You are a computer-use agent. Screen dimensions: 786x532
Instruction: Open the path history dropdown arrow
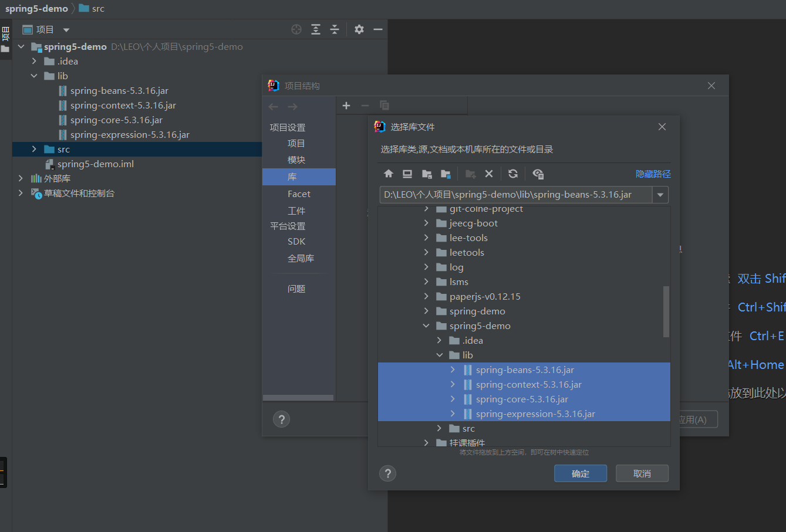[660, 195]
